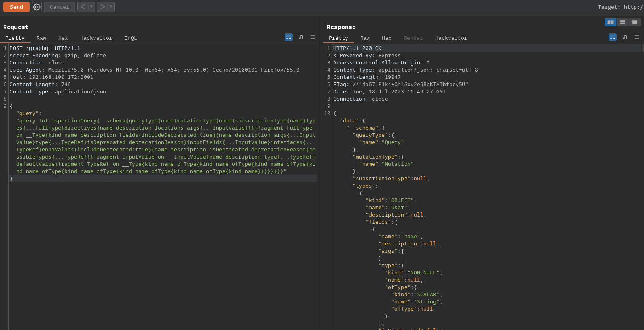Screen dimensions: 644x330
Task: Switch to the Request Raw tab
Action: (x=41, y=38)
